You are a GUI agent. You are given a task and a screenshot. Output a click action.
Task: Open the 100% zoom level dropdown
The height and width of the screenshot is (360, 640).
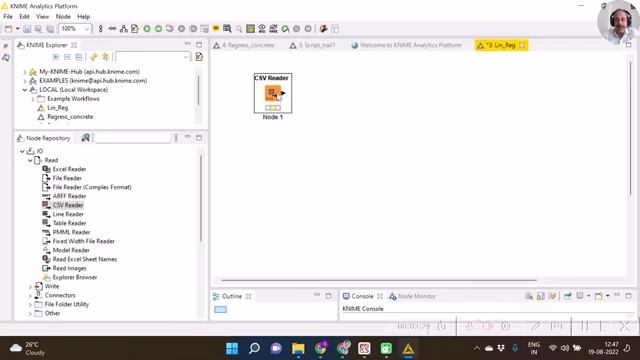87,29
